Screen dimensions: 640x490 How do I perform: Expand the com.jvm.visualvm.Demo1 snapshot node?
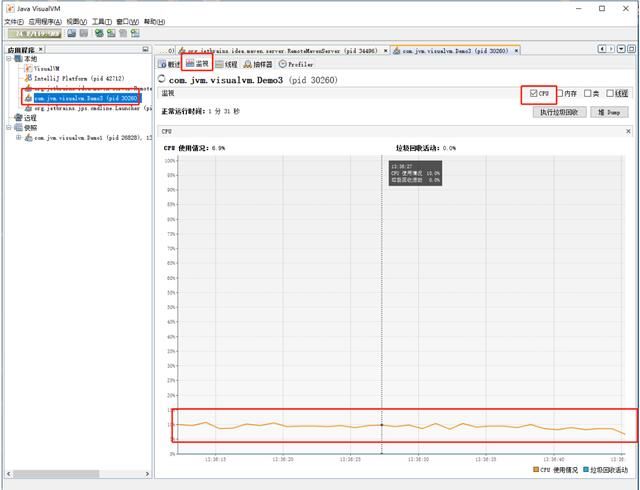[x=18, y=138]
